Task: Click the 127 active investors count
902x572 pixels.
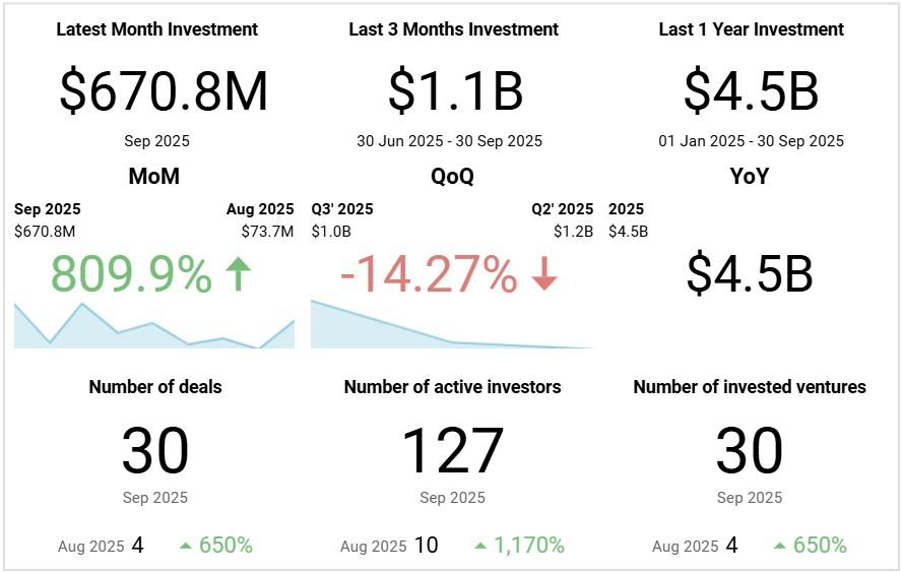Action: (x=452, y=451)
